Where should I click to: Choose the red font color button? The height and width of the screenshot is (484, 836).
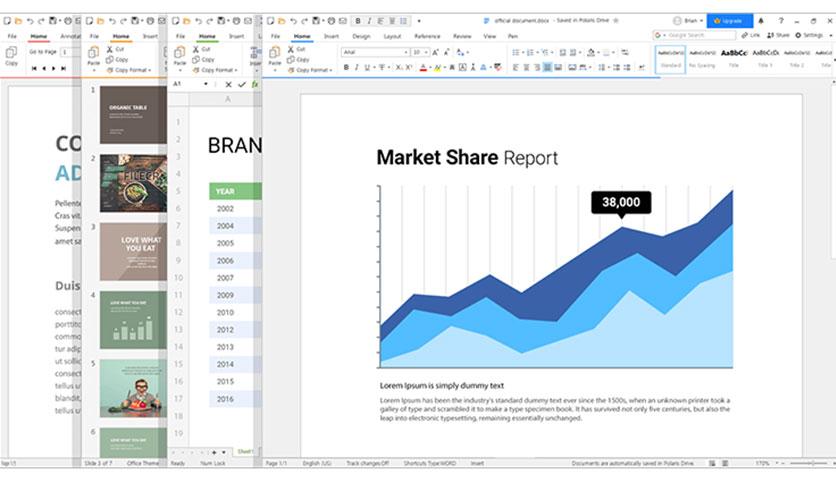423,67
